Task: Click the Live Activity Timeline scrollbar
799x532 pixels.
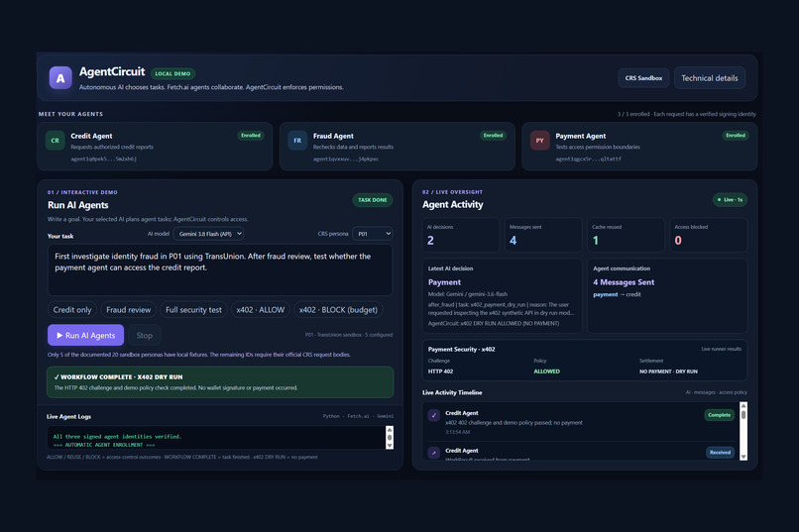Action: pyautogui.click(x=742, y=431)
